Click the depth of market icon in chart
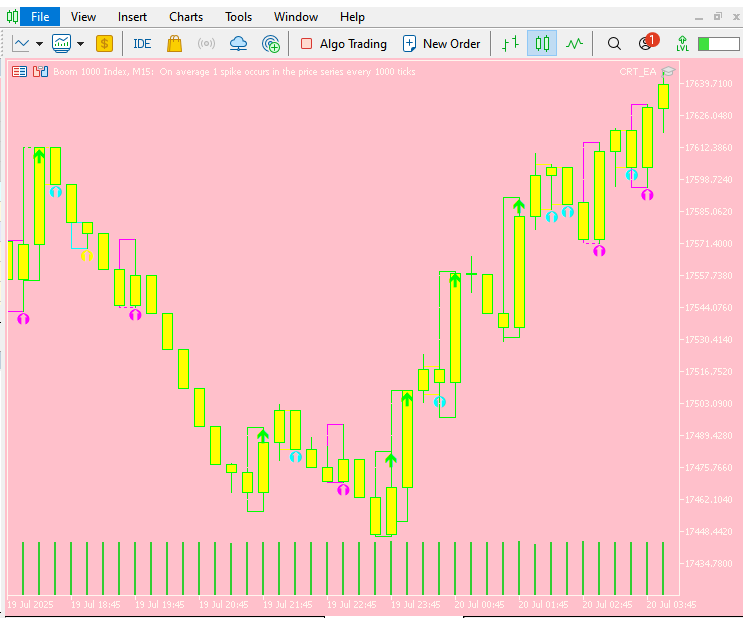The height and width of the screenshot is (618, 743). (x=41, y=72)
